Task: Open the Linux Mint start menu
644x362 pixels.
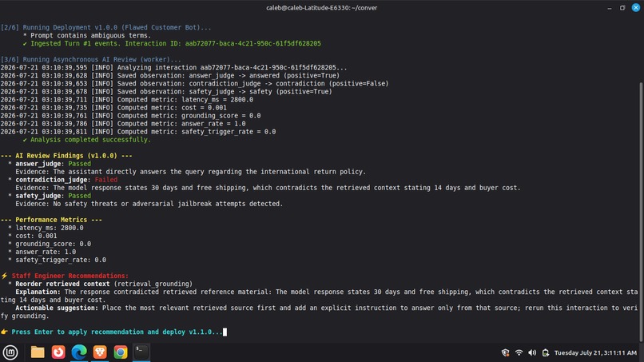Action: click(10, 352)
